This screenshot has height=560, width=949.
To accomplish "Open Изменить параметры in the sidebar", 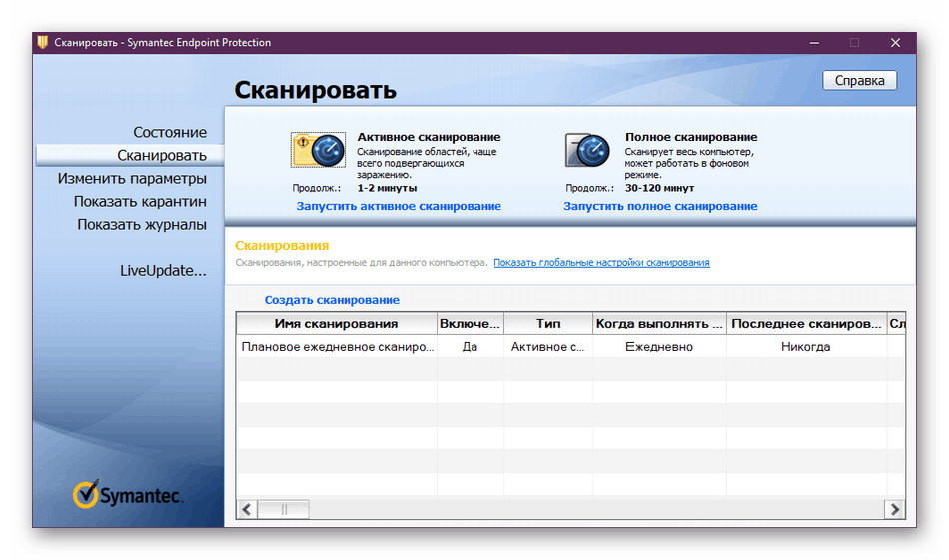I will pos(132,178).
